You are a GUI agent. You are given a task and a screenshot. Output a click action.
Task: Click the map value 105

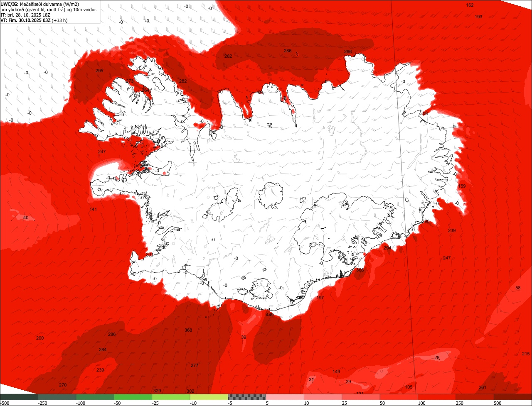pos(409,387)
